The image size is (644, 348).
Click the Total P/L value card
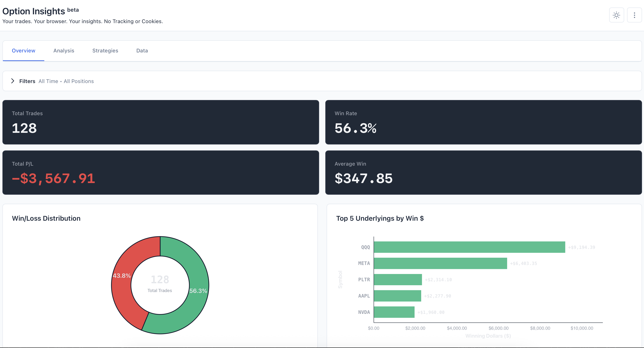pos(160,172)
